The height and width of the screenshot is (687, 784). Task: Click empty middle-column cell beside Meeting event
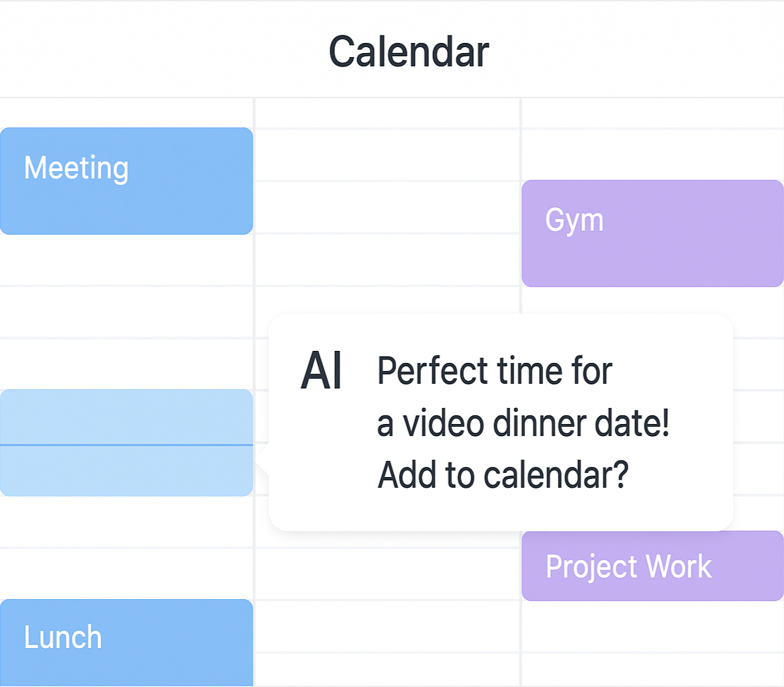[387, 156]
